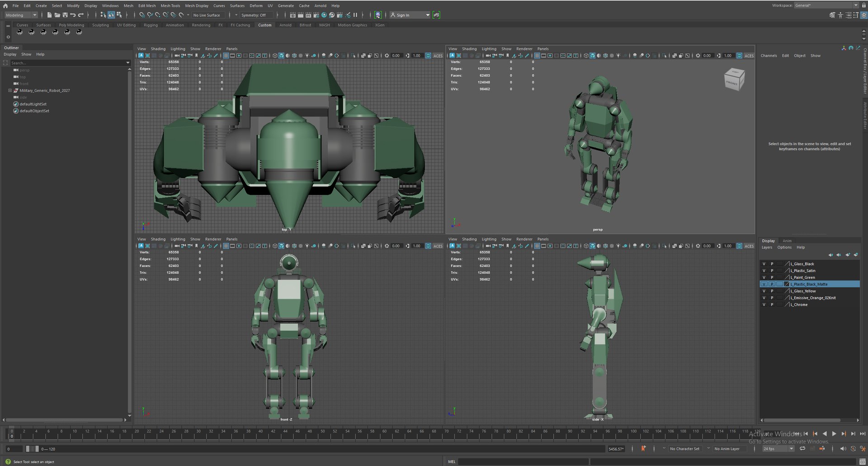The image size is (868, 466).
Task: Open the Mesh Tools menu
Action: tap(170, 6)
